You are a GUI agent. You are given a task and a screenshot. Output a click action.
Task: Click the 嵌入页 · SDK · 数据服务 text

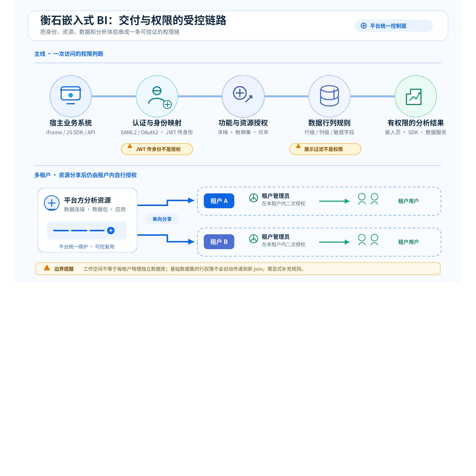pyautogui.click(x=416, y=132)
